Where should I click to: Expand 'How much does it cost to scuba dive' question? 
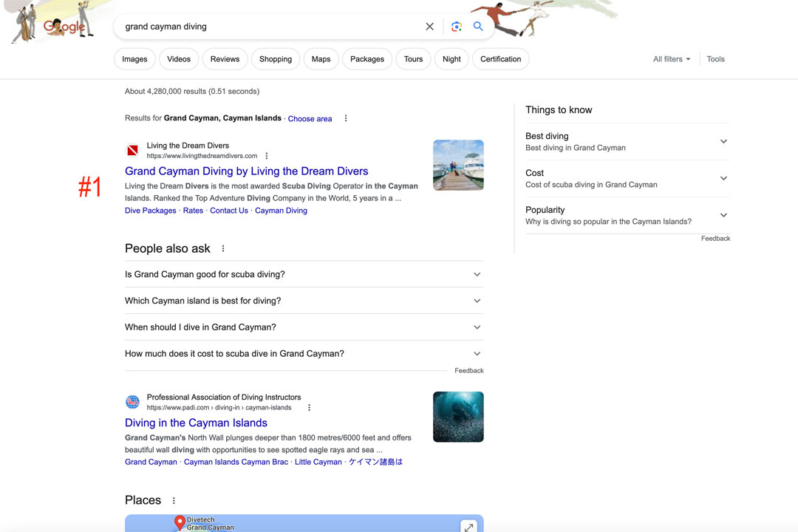point(304,353)
